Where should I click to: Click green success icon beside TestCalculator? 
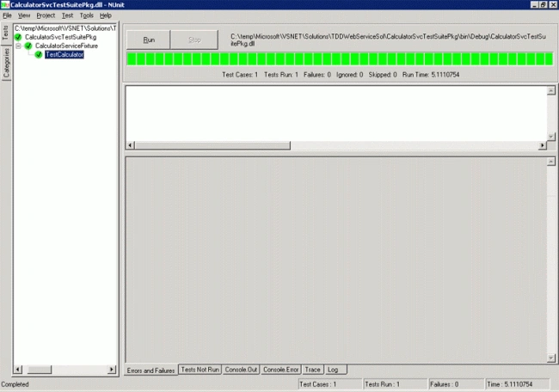pos(39,54)
